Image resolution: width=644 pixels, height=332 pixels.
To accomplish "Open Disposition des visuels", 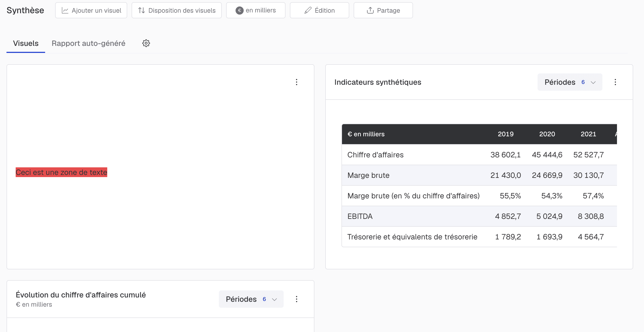I will click(x=177, y=10).
